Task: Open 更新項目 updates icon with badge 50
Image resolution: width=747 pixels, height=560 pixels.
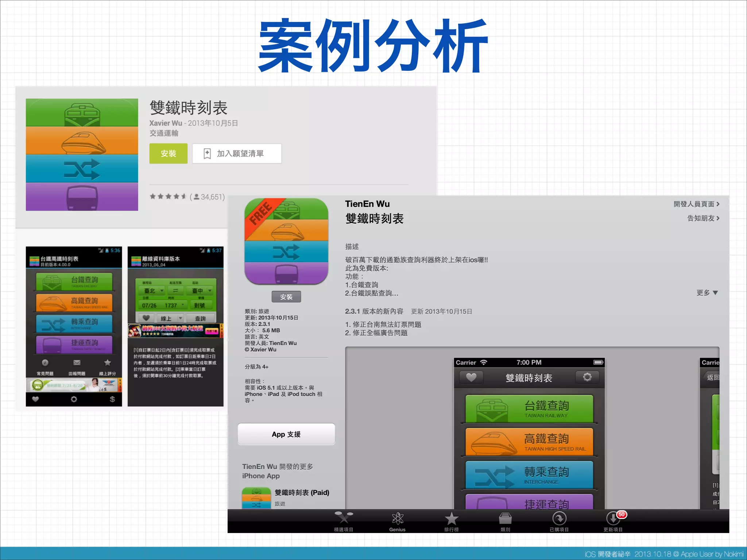Action: [x=613, y=519]
